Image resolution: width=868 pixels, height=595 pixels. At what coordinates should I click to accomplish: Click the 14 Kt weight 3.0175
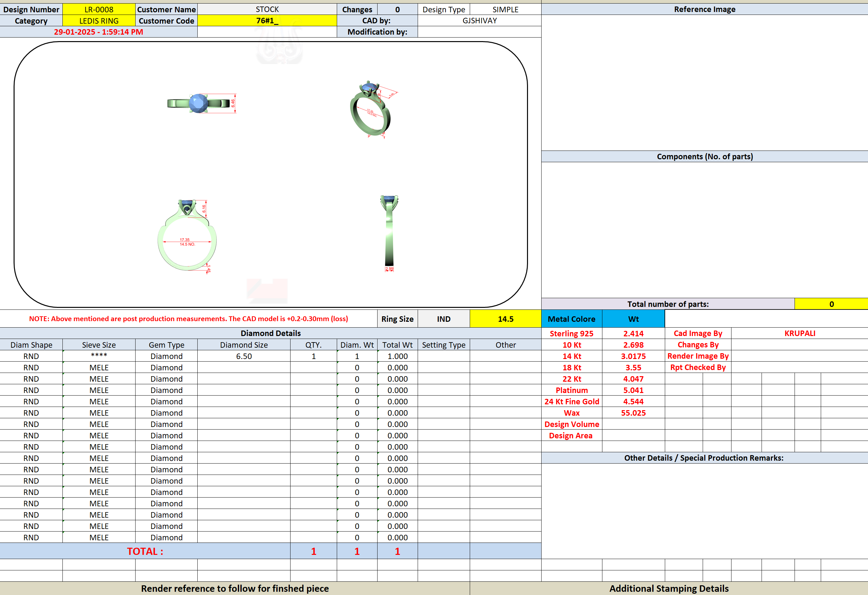pos(633,356)
